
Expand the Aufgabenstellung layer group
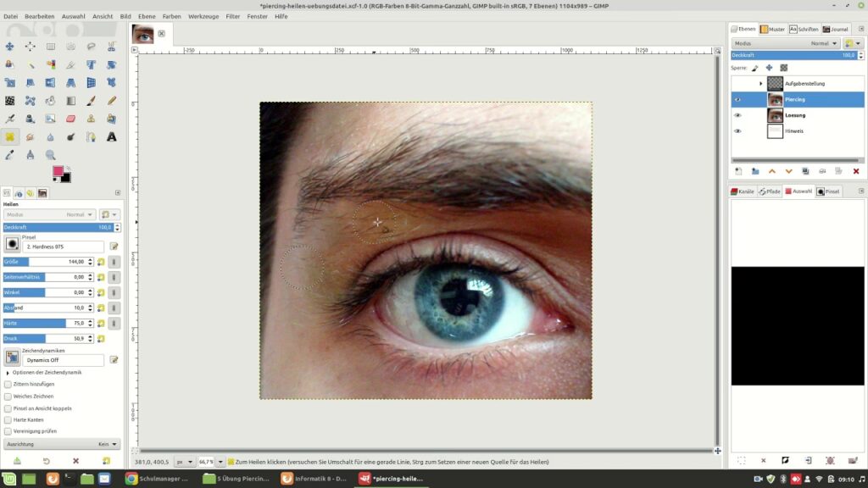[x=760, y=83]
